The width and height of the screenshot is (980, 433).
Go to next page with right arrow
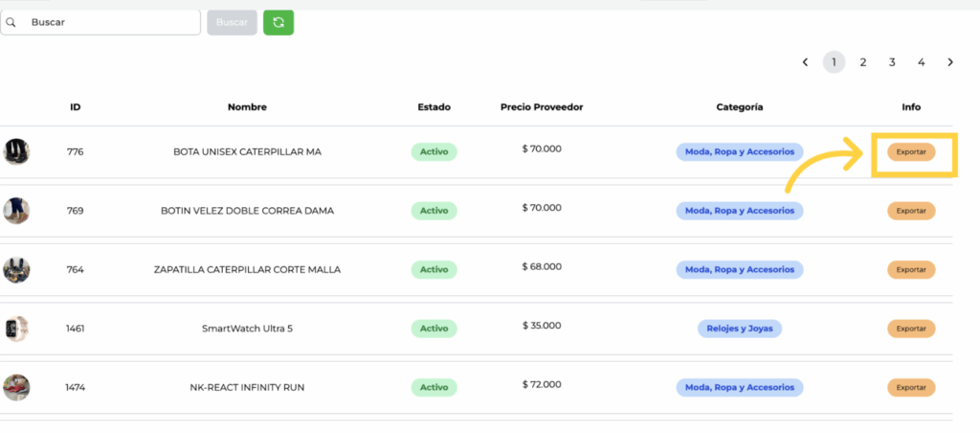pyautogui.click(x=950, y=62)
